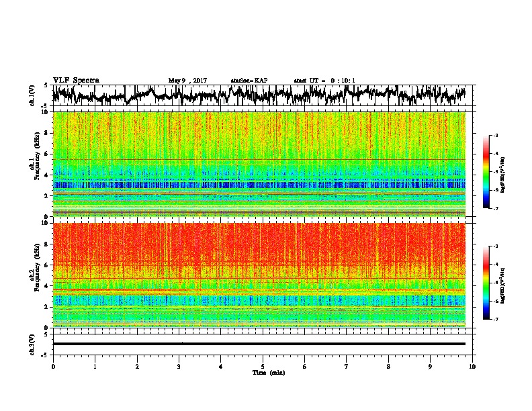Click the "0" tick on the time axis
Screen dimensions: 532x411
(53, 367)
